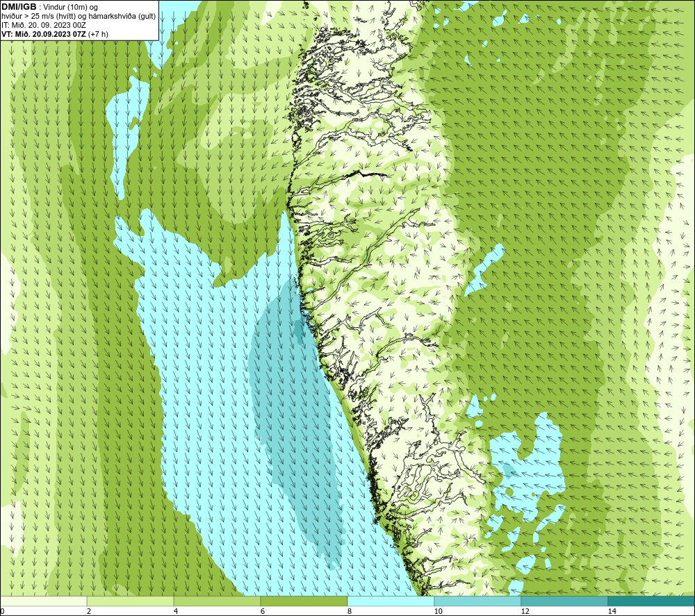
Task: Select the 4–6 m/s medium green swatch
Action: click(217, 601)
